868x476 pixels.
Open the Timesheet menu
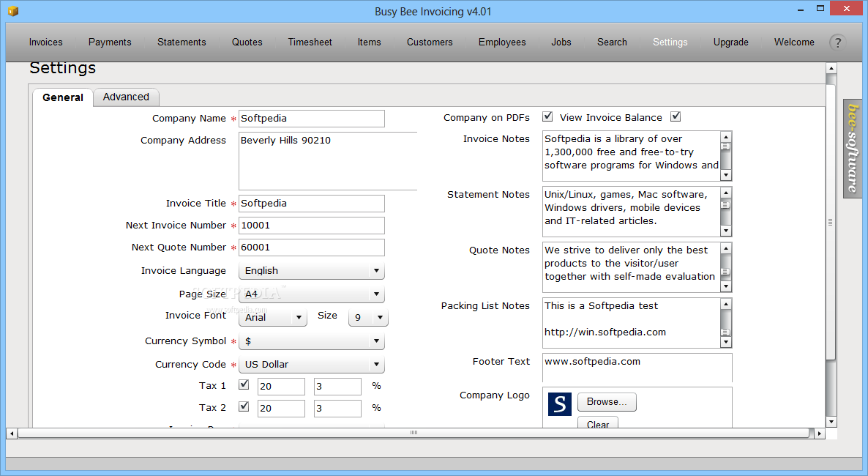point(310,42)
